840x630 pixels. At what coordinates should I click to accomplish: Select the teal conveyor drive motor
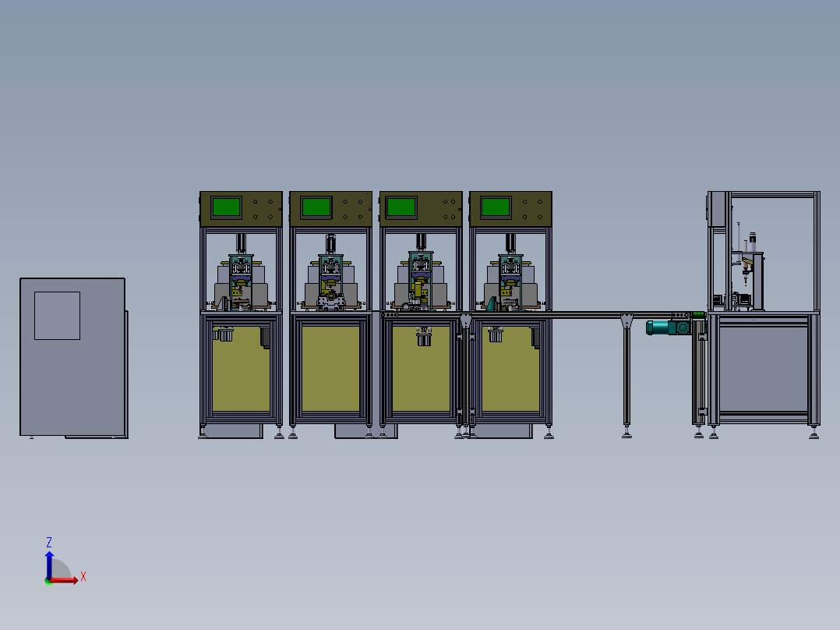669,327
